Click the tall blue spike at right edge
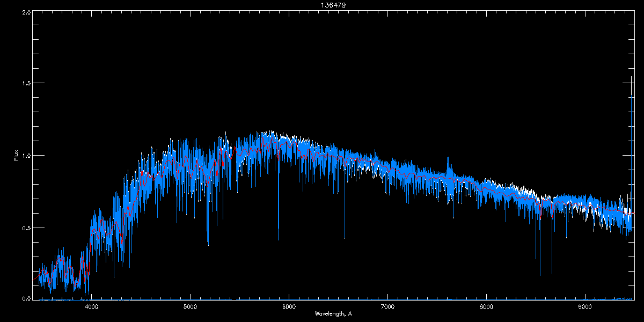The width and height of the screenshot is (644, 322). pos(630,161)
